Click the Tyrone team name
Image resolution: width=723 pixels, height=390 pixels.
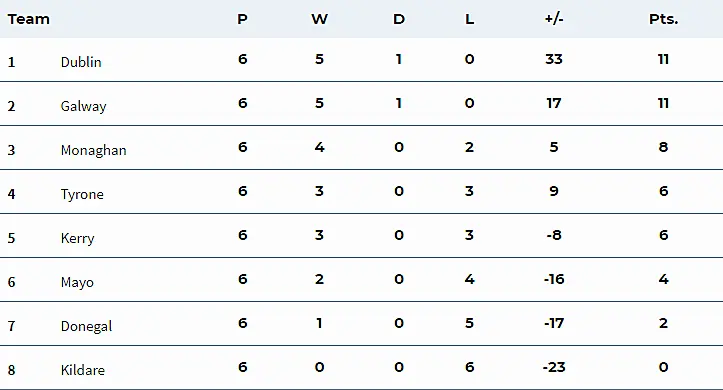pyautogui.click(x=82, y=195)
